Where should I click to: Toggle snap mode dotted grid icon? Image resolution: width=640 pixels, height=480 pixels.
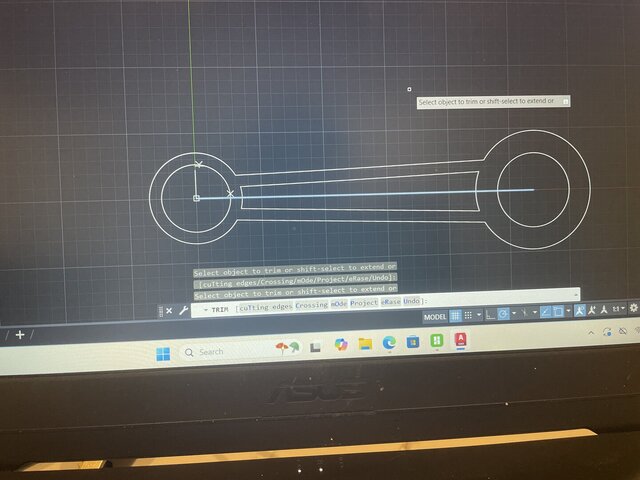click(468, 315)
